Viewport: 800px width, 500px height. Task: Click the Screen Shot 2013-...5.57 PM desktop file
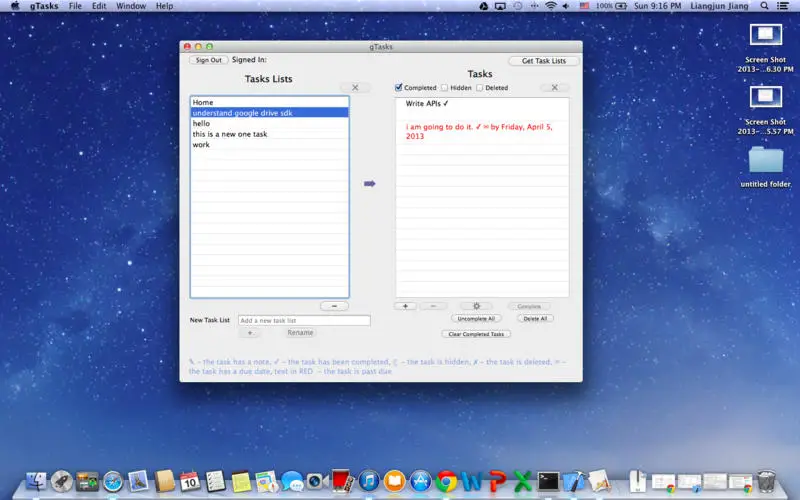[765, 110]
